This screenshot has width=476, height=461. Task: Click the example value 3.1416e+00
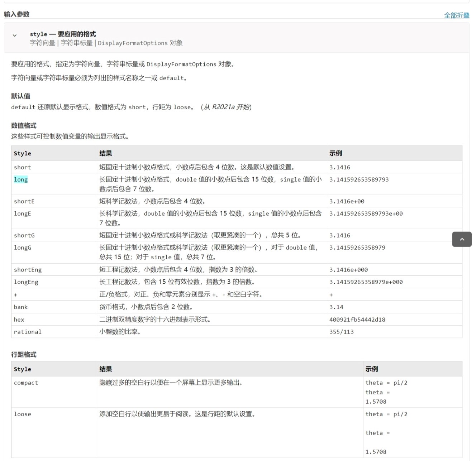[347, 201]
